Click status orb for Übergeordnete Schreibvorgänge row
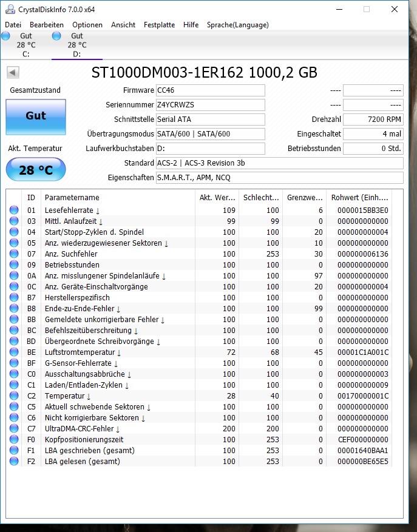417x532 pixels. (14, 341)
